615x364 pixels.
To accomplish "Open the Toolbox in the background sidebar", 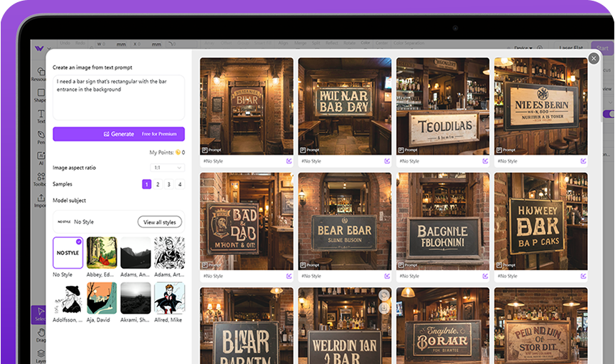I will click(x=40, y=179).
